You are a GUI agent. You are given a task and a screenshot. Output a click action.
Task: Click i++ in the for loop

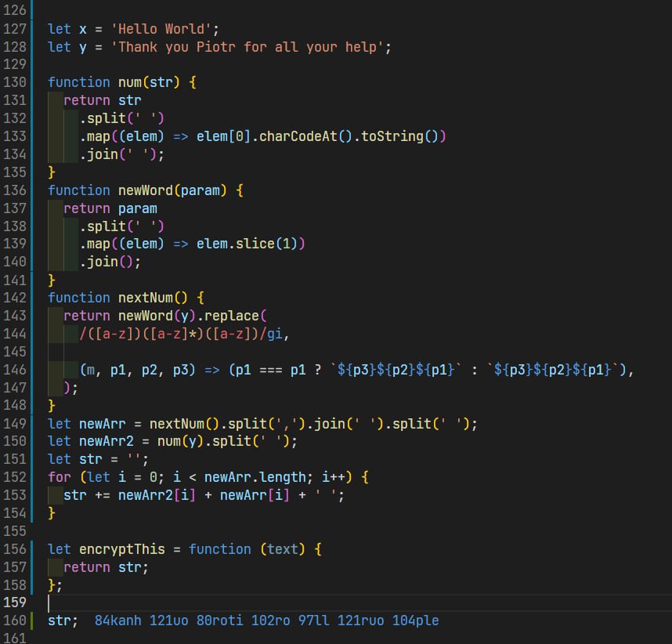(x=334, y=477)
